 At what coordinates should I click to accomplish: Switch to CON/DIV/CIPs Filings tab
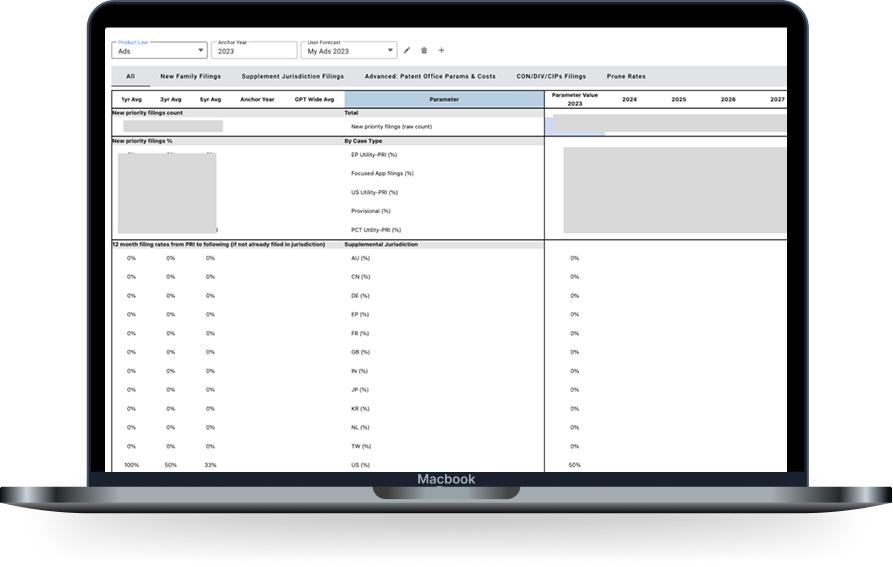[551, 76]
